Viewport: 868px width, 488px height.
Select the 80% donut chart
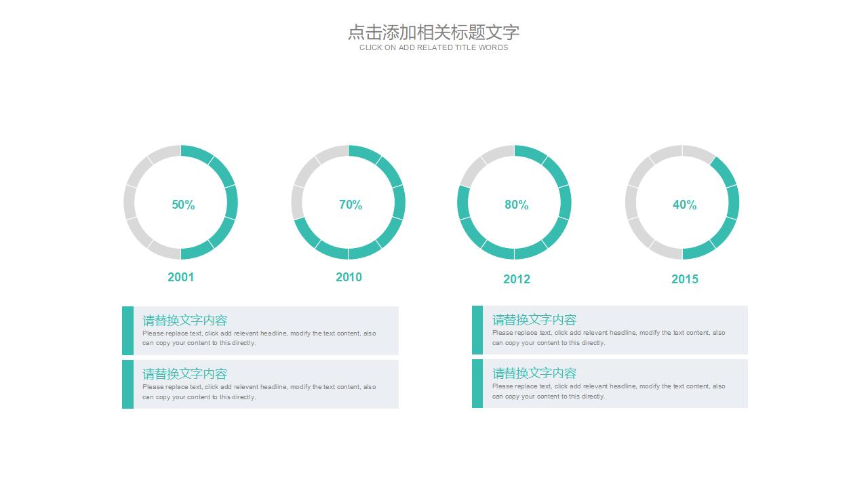coord(515,202)
